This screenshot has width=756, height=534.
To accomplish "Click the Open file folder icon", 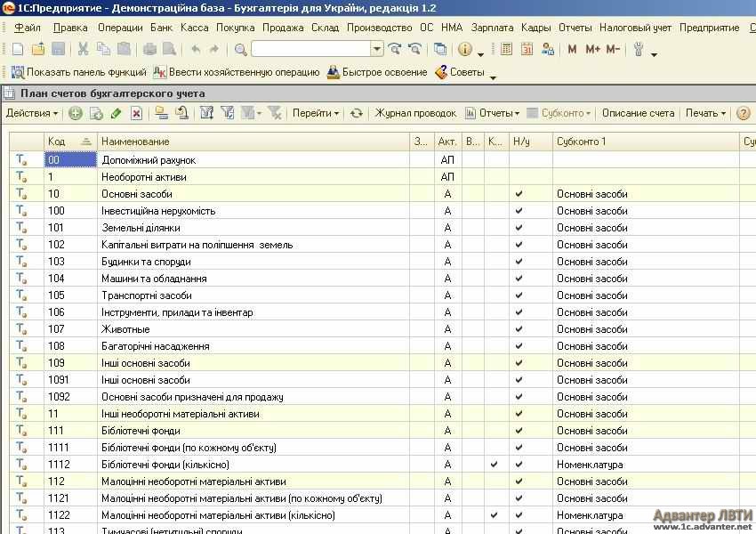I will pos(38,49).
